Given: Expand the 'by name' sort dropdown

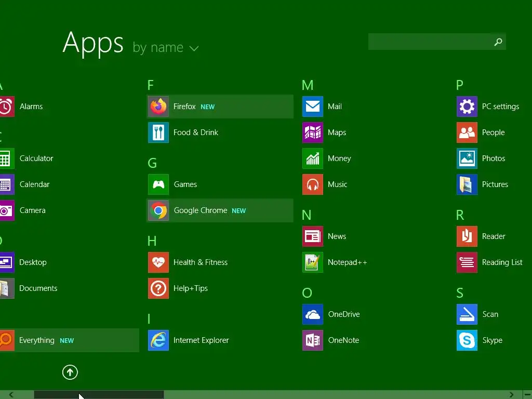Looking at the screenshot, I should [x=166, y=47].
